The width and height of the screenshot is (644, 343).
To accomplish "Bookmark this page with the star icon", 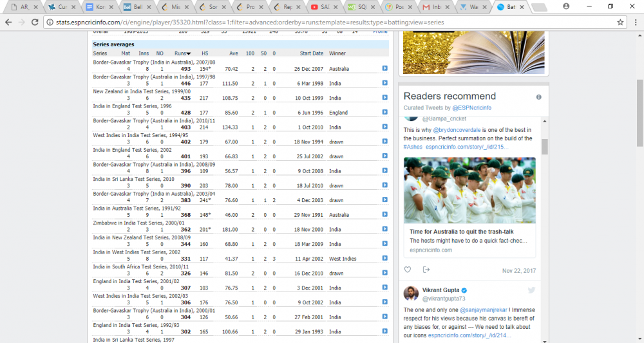I will coord(620,22).
